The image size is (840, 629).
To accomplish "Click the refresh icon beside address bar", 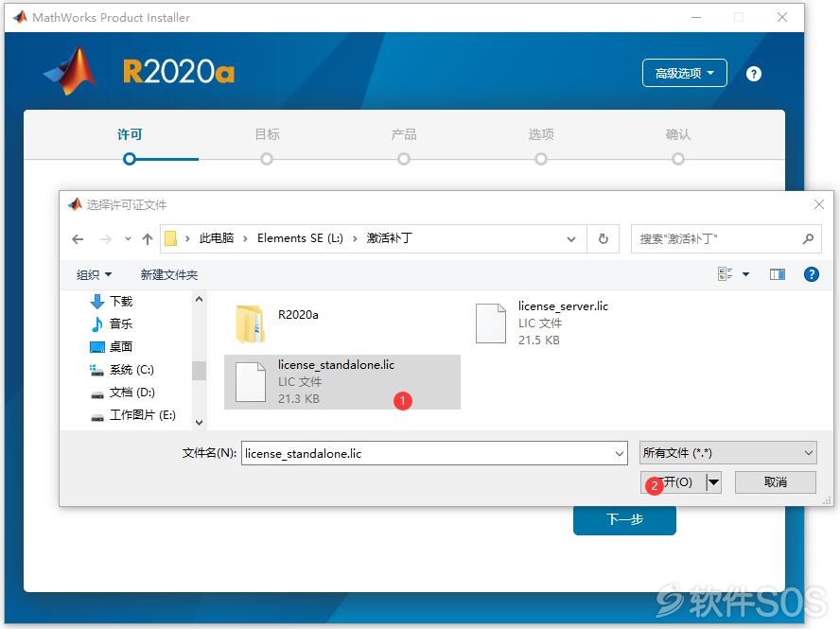I will tap(604, 239).
